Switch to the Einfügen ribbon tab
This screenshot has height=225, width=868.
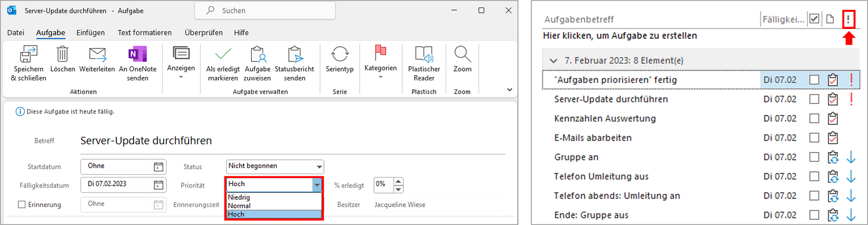(91, 32)
